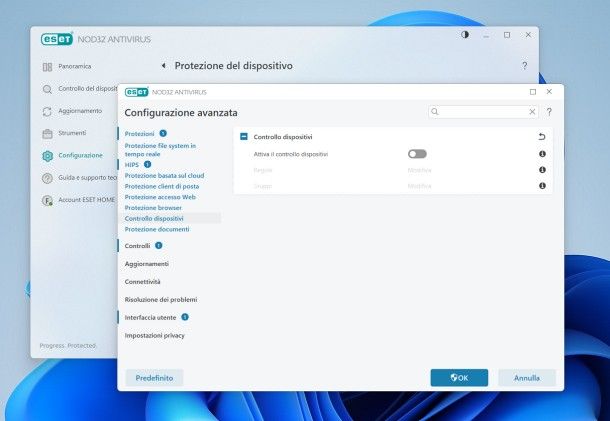The height and width of the screenshot is (421, 610).
Task: Show info icon for Regole row
Action: 542,170
